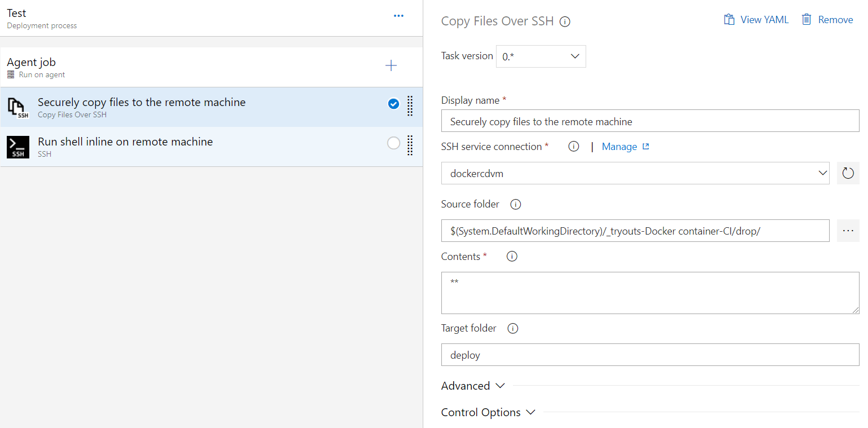Grab the drag handle of Run shell inline task
Viewport: 868px width, 428px height.
coord(410,145)
